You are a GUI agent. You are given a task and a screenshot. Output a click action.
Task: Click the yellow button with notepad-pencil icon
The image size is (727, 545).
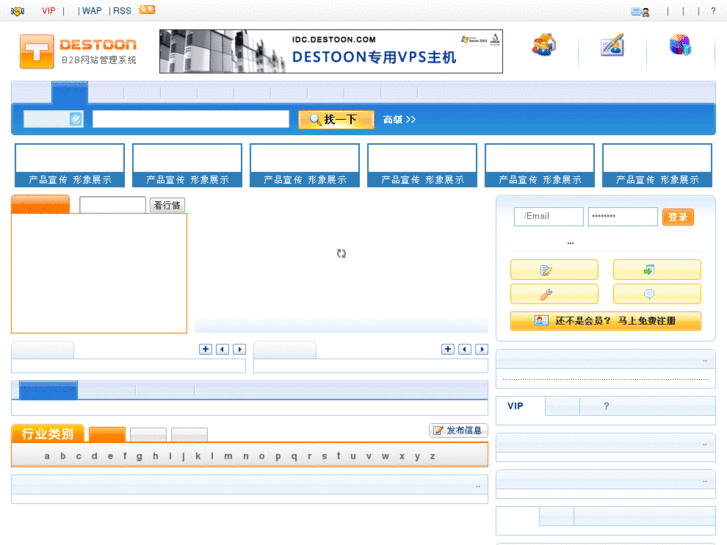pos(554,269)
